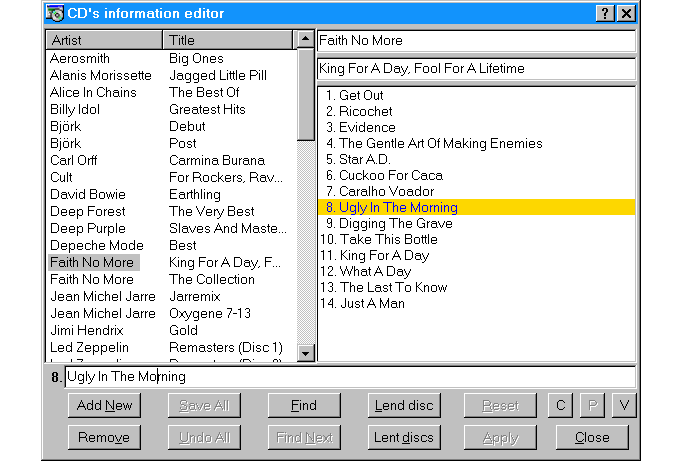Select Aerosmith in the artist list

tap(80, 58)
